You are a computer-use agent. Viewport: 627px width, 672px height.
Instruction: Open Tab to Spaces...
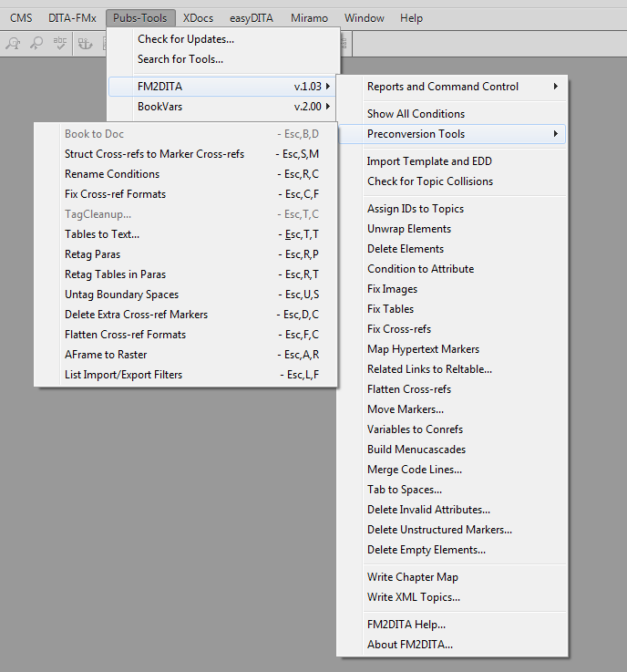pos(452,490)
